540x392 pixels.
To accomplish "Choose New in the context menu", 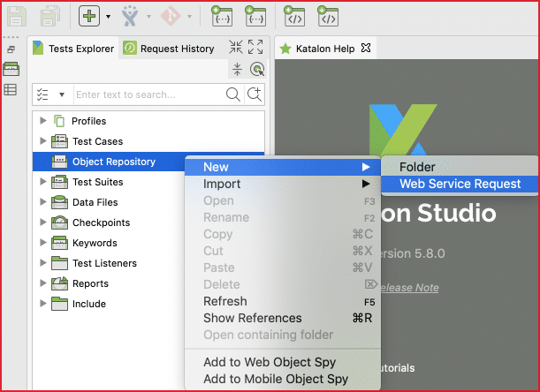I will point(283,167).
